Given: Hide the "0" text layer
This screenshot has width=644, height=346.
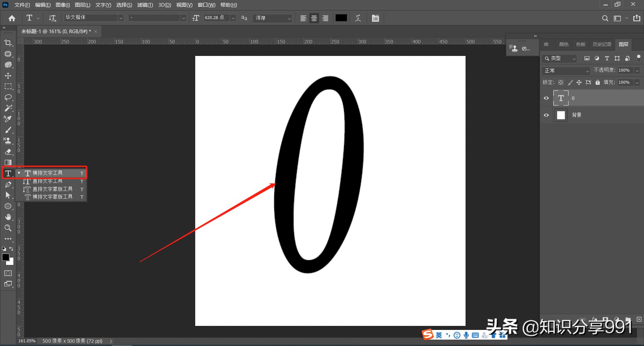Looking at the screenshot, I should [x=546, y=98].
